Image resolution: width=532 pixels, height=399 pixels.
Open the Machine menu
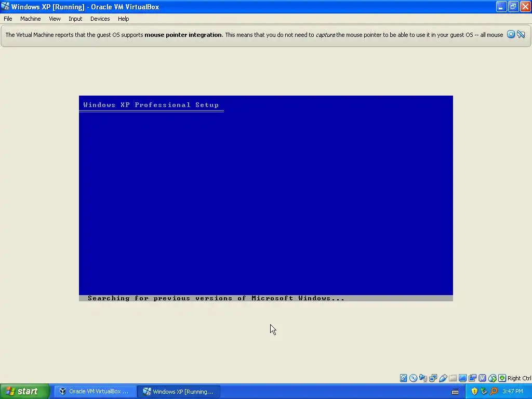tap(30, 19)
